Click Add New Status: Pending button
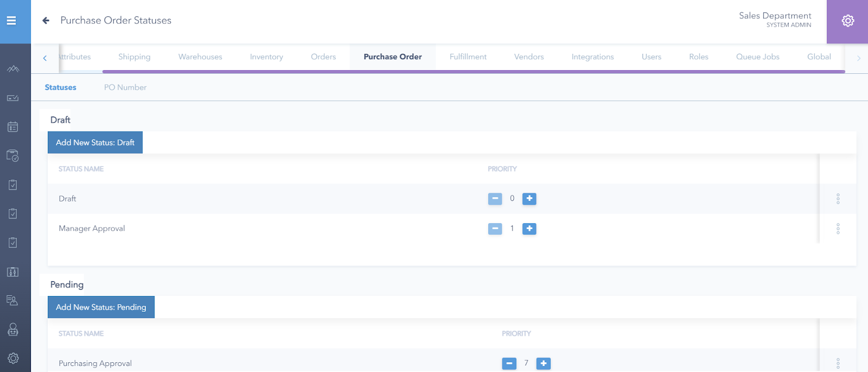Viewport: 868px width, 372px height. point(101,307)
